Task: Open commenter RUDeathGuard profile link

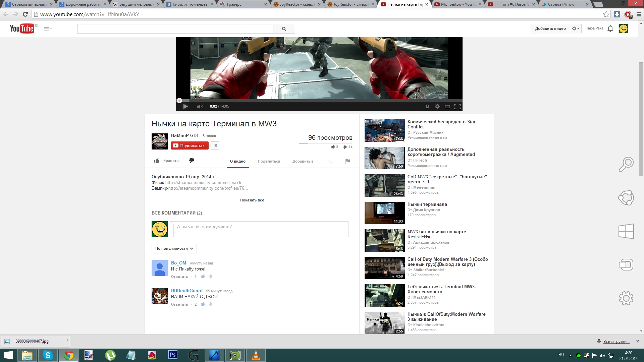Action: pos(187,291)
